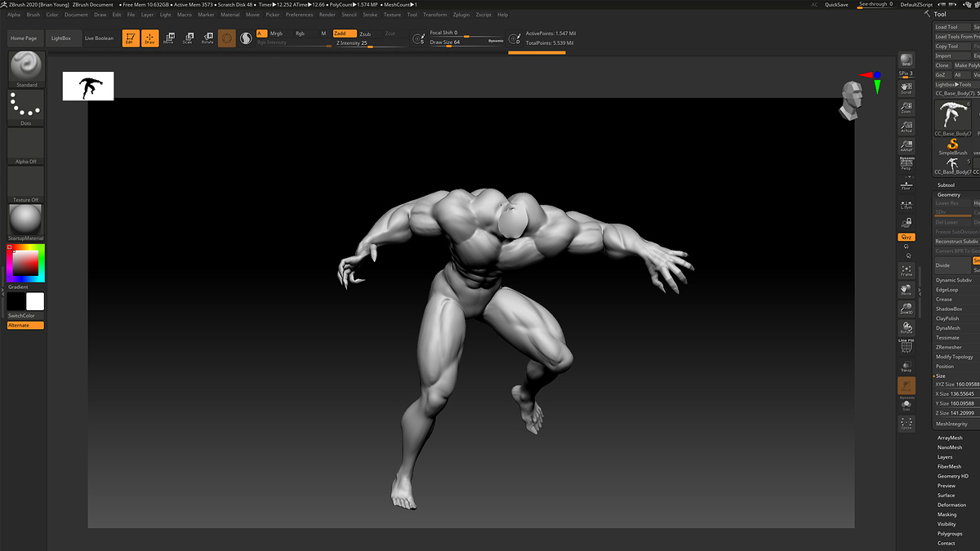980x551 pixels.
Task: Click the Draw Size slider
Action: 466,42
